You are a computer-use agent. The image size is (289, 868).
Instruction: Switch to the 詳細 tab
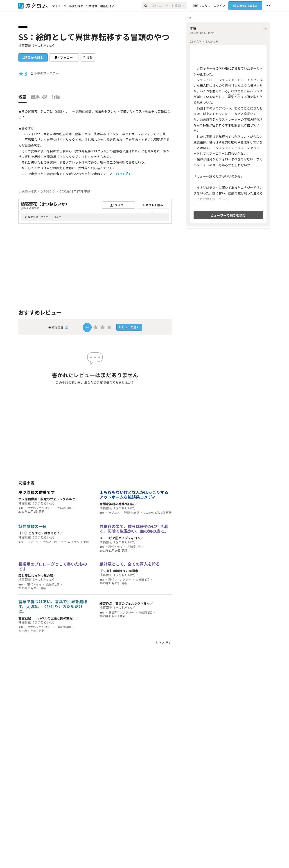pos(56,97)
